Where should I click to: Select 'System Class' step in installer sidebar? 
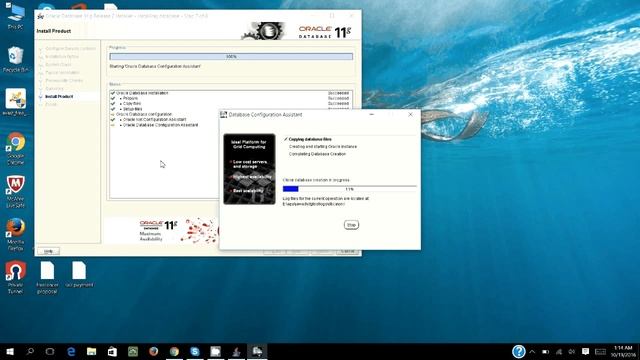(58, 64)
